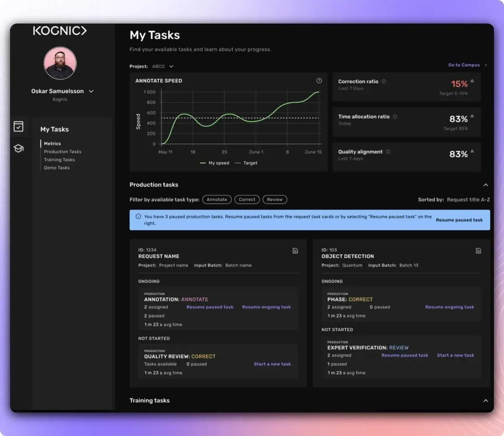Go to Training Tasks in sidebar
This screenshot has height=436, width=504.
click(x=59, y=160)
